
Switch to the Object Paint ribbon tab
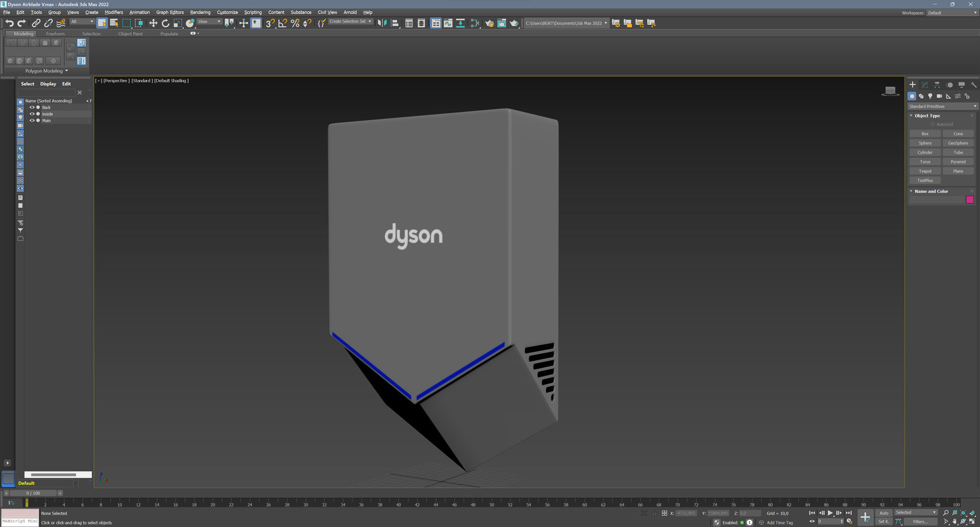tap(130, 34)
